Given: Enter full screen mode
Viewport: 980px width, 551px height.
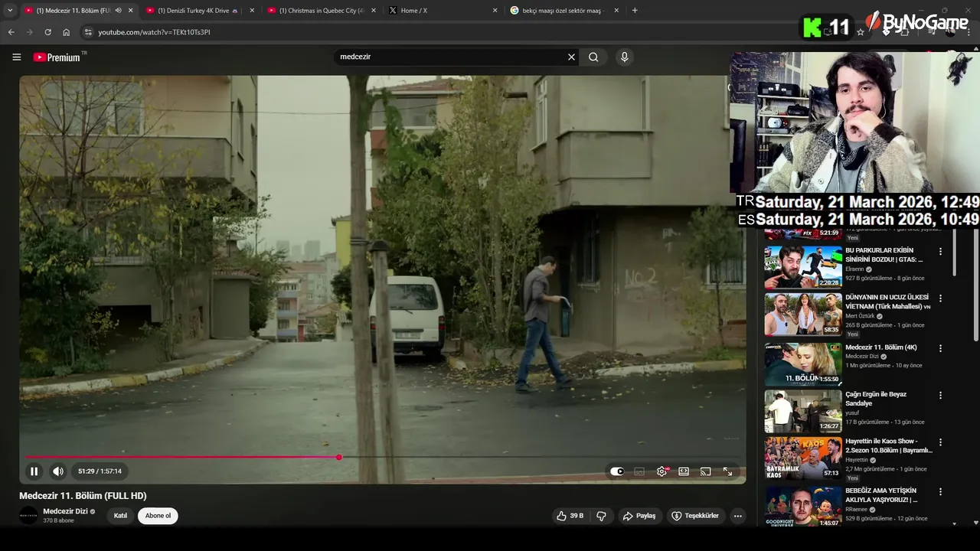Looking at the screenshot, I should (728, 471).
